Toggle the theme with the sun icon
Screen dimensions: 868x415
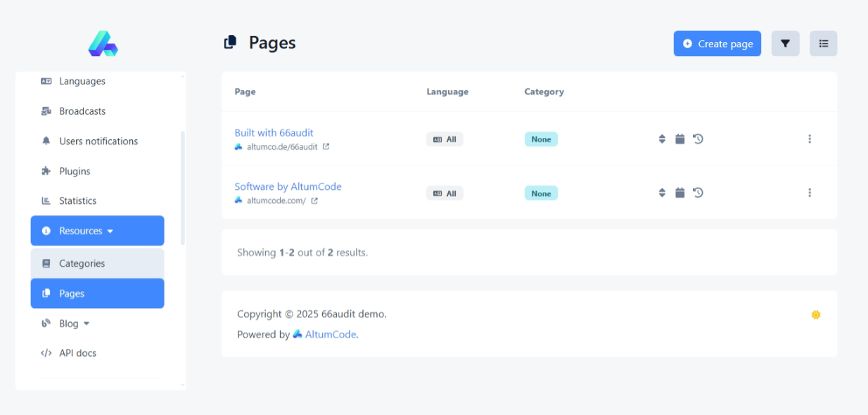coord(816,315)
